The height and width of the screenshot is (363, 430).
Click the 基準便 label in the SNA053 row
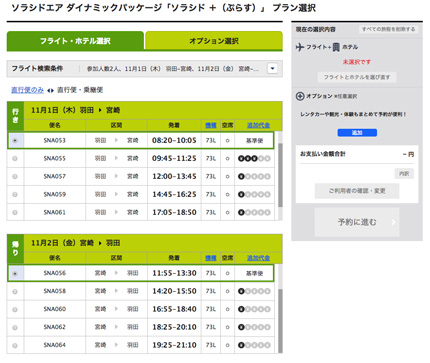pos(255,141)
